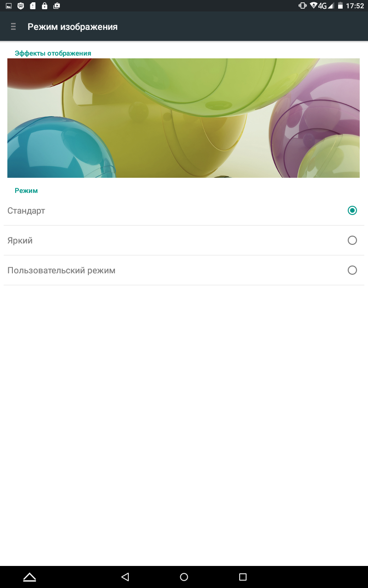The image size is (368, 588).
Task: Choose the Яркий mode row label
Action: [x=20, y=241]
